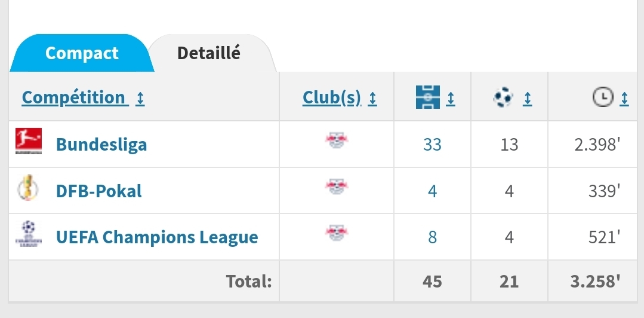Open the UEFA Champions League link
Viewport: 644px width, 318px height.
[157, 237]
